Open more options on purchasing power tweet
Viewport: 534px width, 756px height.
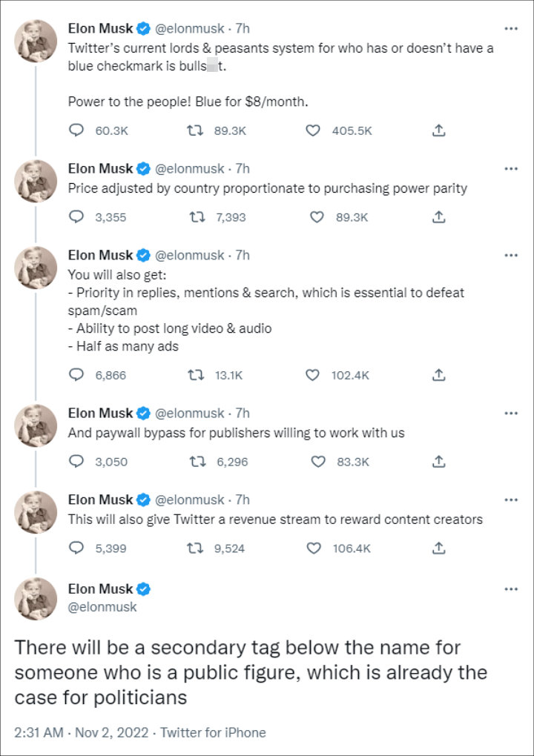(x=510, y=168)
